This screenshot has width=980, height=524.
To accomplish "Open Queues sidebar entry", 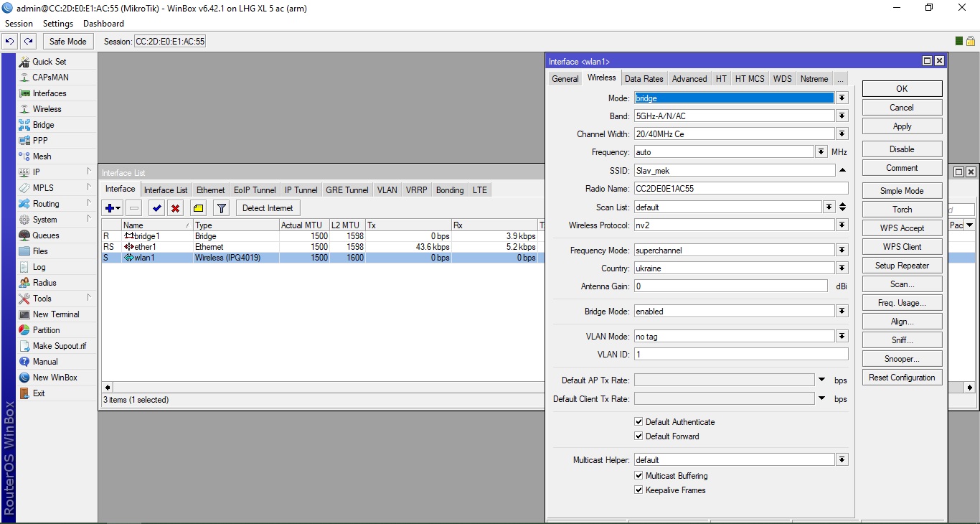I will pos(46,235).
